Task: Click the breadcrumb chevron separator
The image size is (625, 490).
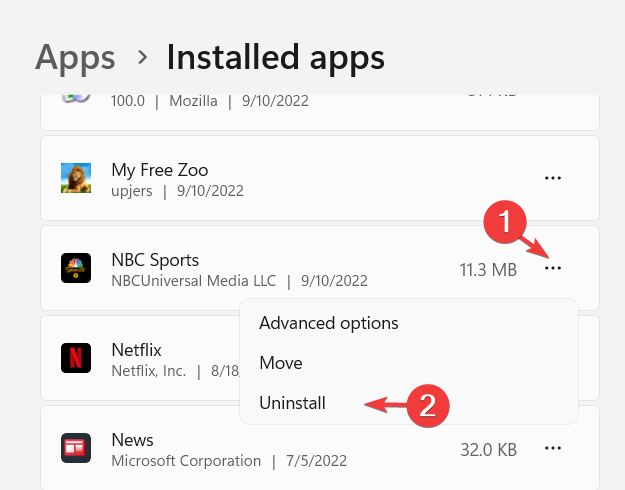Action: 142,57
